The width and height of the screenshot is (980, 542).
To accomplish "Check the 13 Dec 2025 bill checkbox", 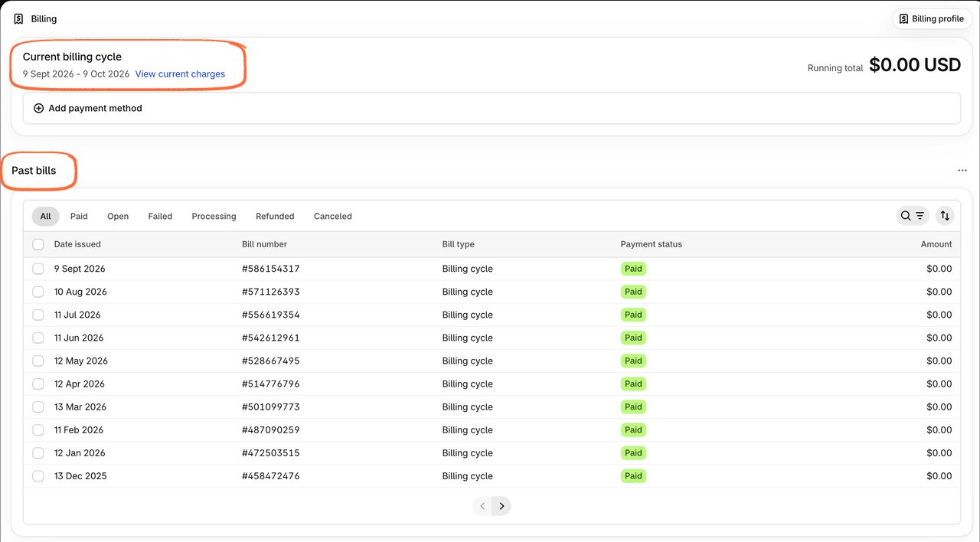I will point(38,475).
